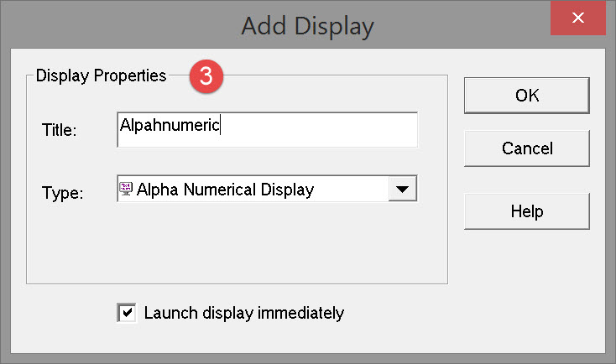Click the 'Title:' label
This screenshot has width=616, height=364.
pyautogui.click(x=59, y=130)
